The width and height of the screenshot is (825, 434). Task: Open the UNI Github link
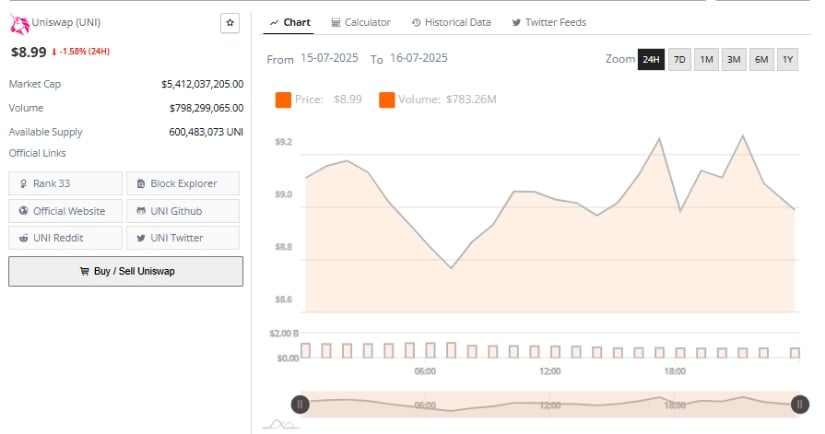[x=183, y=211]
